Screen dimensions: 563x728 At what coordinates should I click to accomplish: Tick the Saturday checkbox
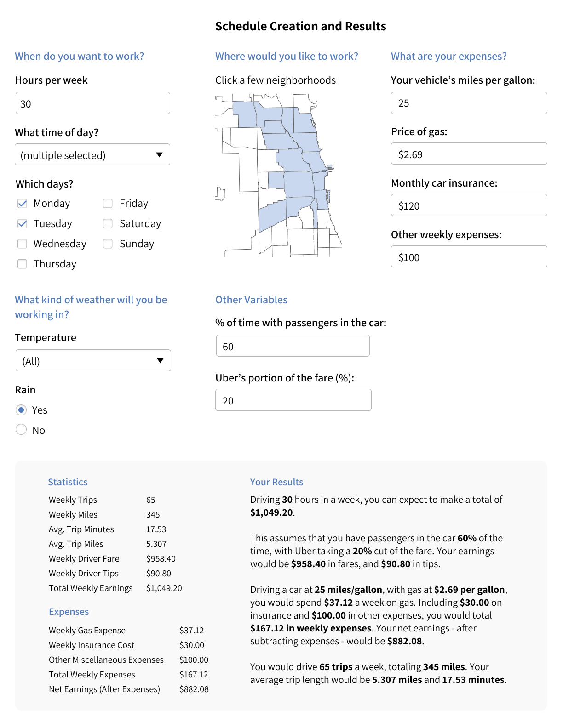(x=108, y=223)
